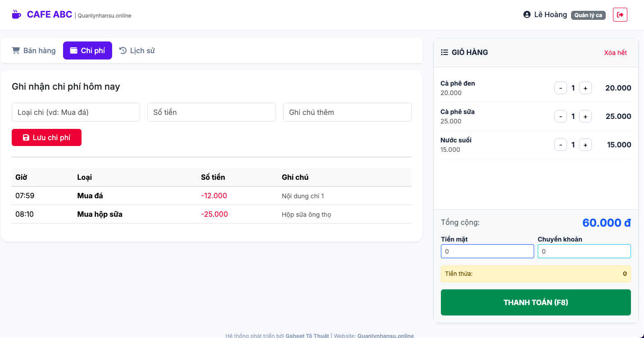
Task: Click the list icon beside GIỎ HÀNG
Action: coord(443,52)
